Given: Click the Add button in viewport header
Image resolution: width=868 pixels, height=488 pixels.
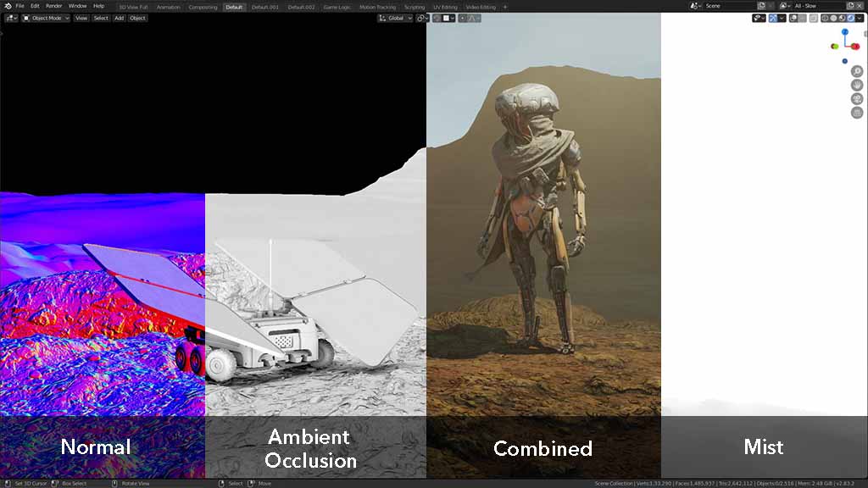Looking at the screenshot, I should click(119, 18).
